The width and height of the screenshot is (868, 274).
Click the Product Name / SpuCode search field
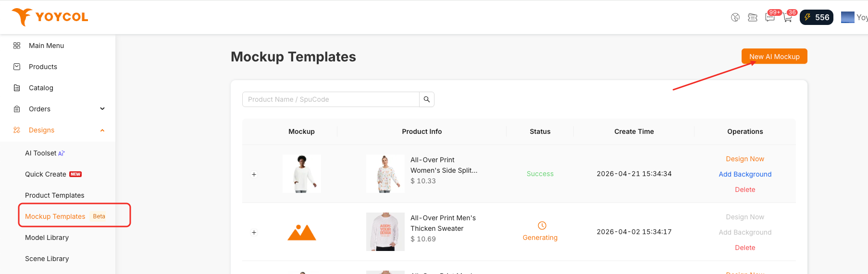331,99
